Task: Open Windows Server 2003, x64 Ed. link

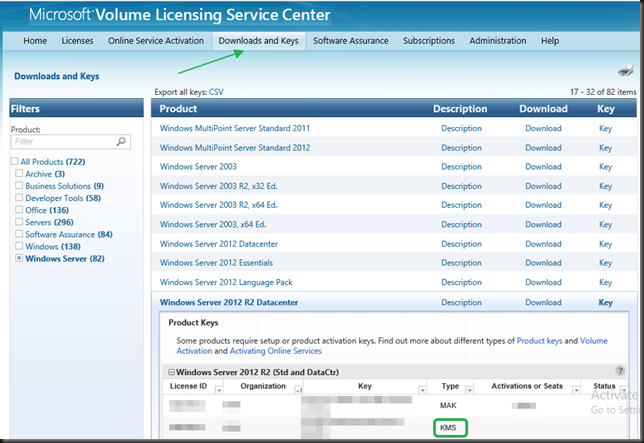Action: tap(213, 224)
